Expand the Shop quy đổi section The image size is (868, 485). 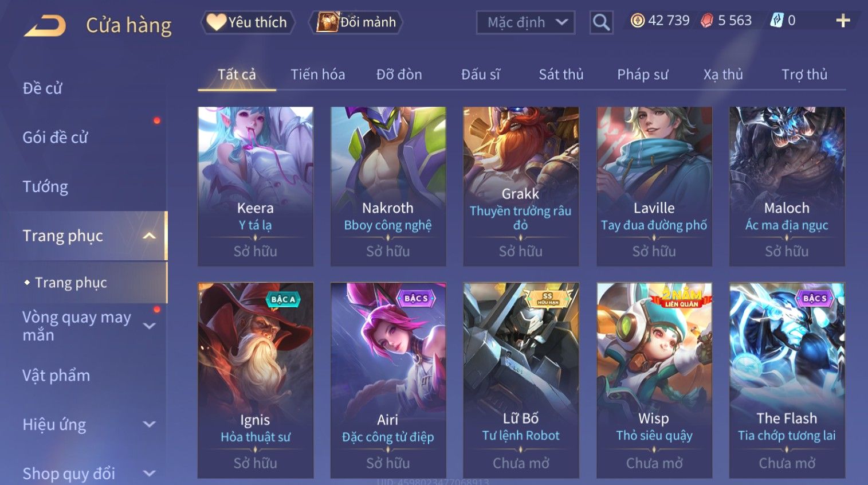pyautogui.click(x=150, y=474)
